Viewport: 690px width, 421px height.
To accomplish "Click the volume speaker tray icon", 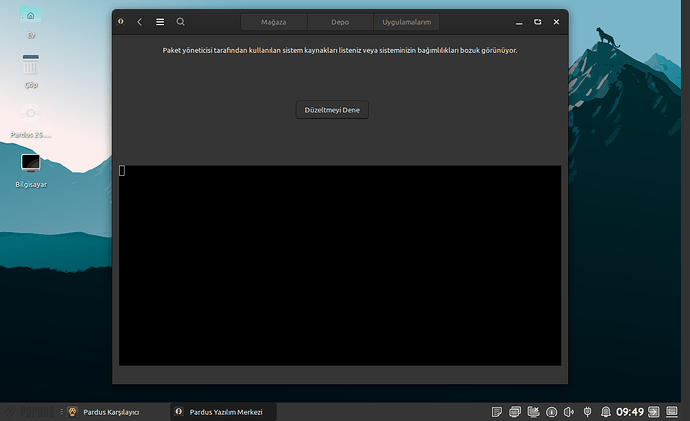I will coord(569,411).
